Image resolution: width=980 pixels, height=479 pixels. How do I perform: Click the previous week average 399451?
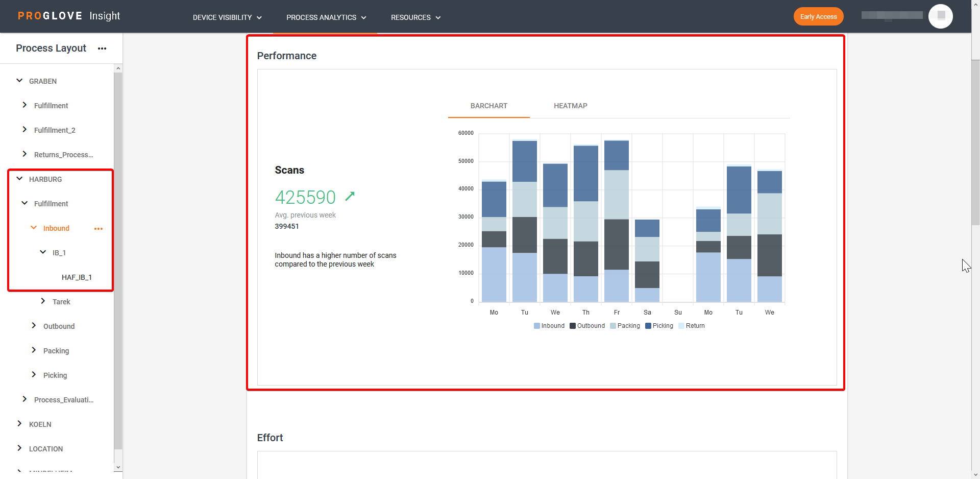click(287, 226)
